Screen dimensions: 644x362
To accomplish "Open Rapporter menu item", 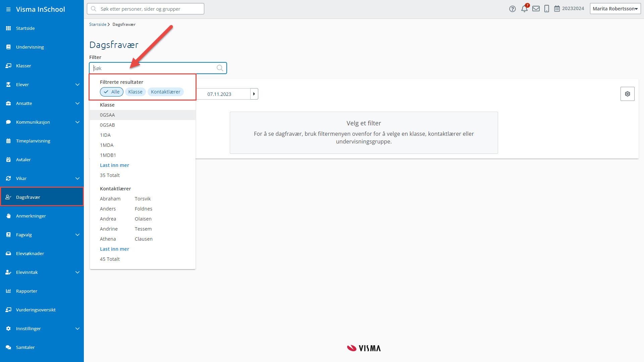I will [x=42, y=291].
